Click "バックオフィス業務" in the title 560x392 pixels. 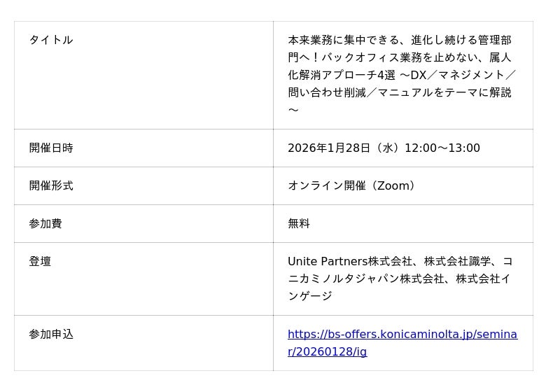pyautogui.click(x=372, y=57)
